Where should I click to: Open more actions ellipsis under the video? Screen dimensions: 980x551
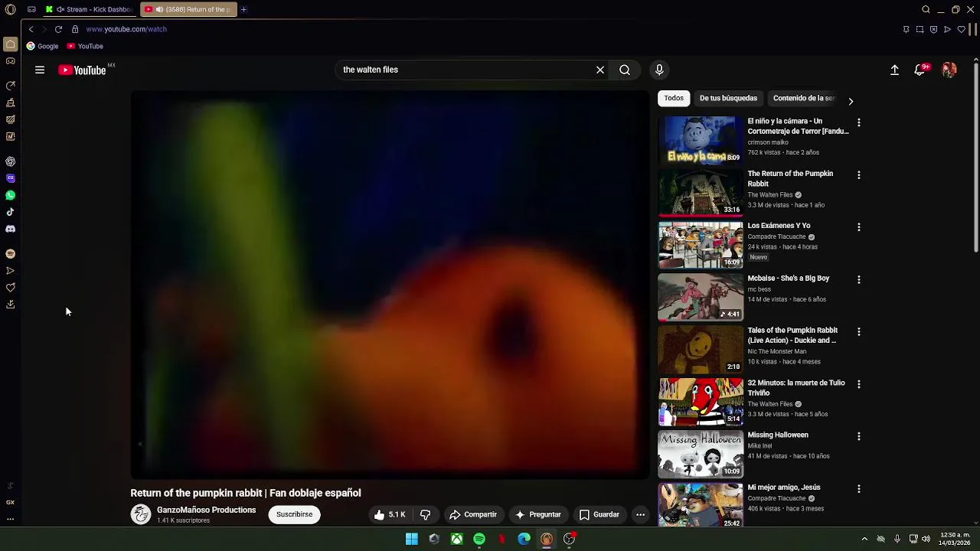640,515
